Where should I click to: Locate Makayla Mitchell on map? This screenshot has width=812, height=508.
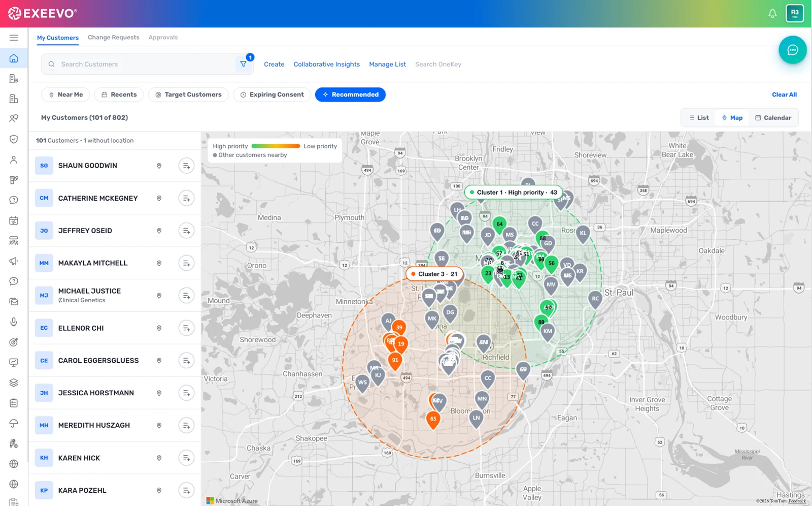point(159,263)
